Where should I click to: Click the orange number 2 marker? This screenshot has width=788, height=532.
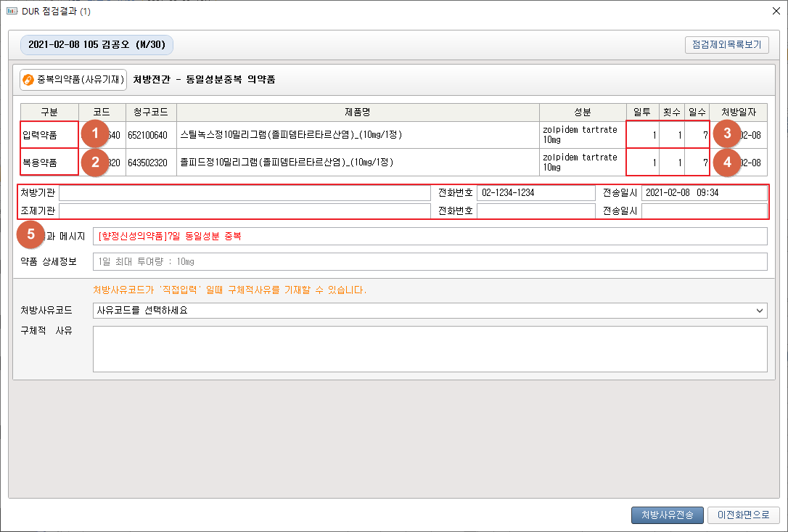95,162
